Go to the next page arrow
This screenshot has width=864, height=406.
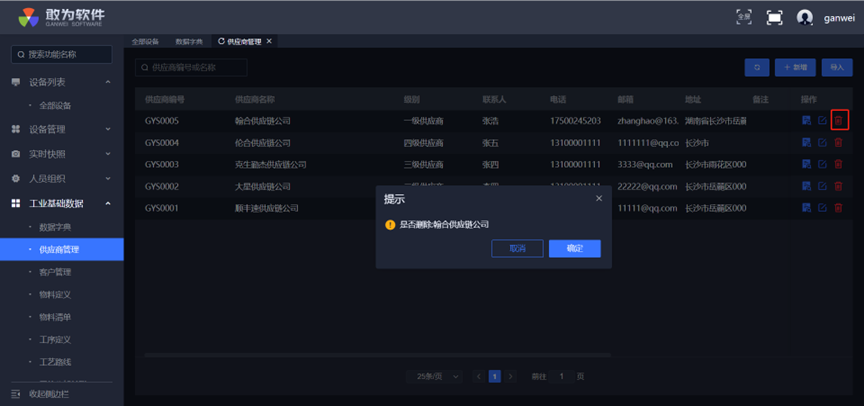(x=511, y=377)
